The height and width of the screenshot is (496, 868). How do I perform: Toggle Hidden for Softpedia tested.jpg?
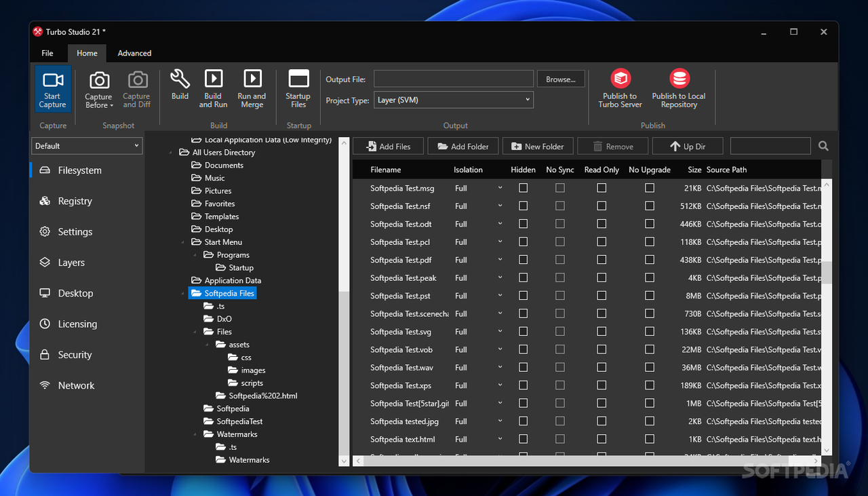tap(523, 421)
